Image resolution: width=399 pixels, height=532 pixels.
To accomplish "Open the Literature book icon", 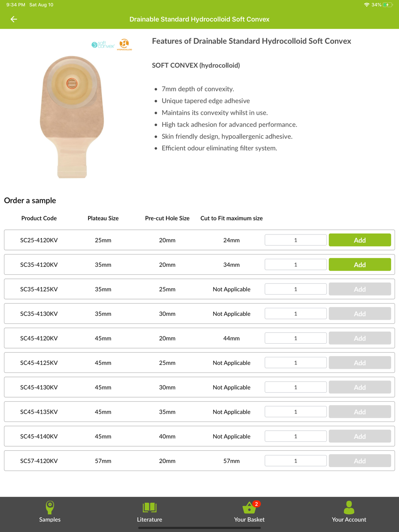I will coord(150,507).
